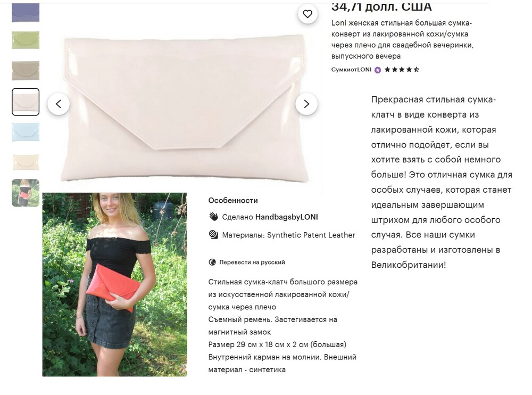Click the heart favorite icon
Viewport: 532px width, 395px height.
[x=307, y=14]
